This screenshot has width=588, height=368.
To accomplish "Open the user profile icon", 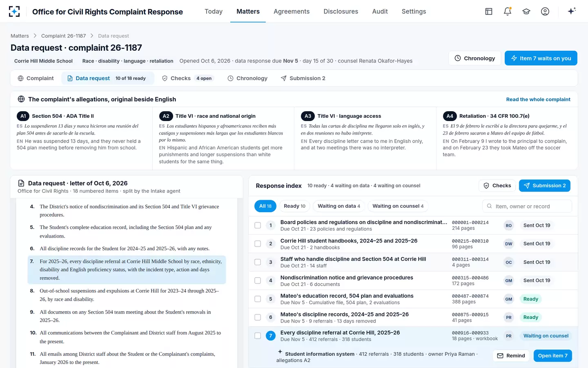I will click(545, 11).
